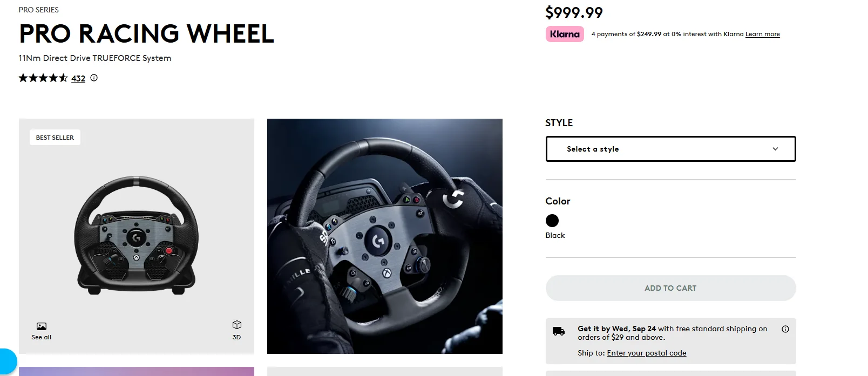Expand the Select a style dropdown
The width and height of the screenshot is (868, 376).
point(670,149)
